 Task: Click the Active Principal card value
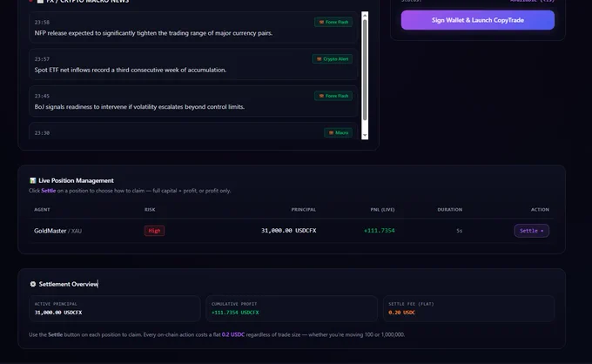pos(58,313)
